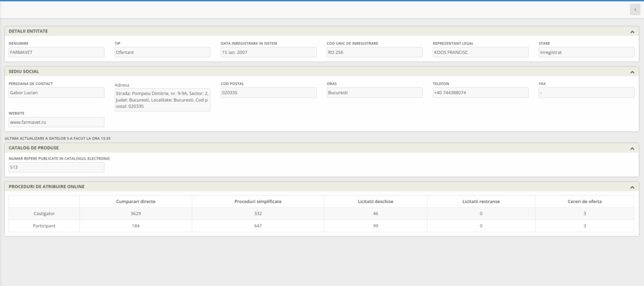Image resolution: width=644 pixels, height=286 pixels.
Task: Click the Persoana de Contact field
Action: click(57, 92)
